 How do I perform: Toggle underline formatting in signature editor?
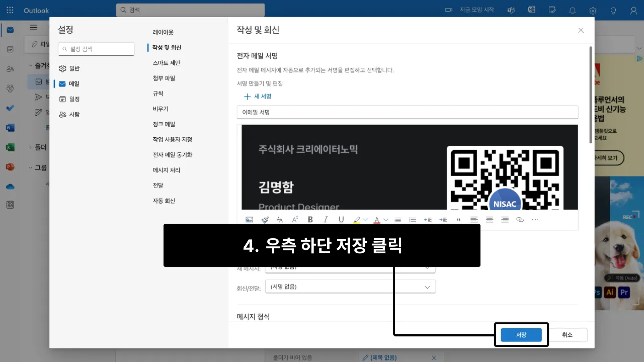point(341,220)
